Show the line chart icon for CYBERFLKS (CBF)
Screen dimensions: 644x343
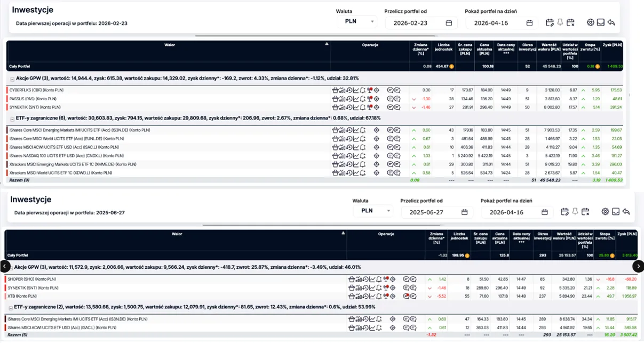click(356, 90)
